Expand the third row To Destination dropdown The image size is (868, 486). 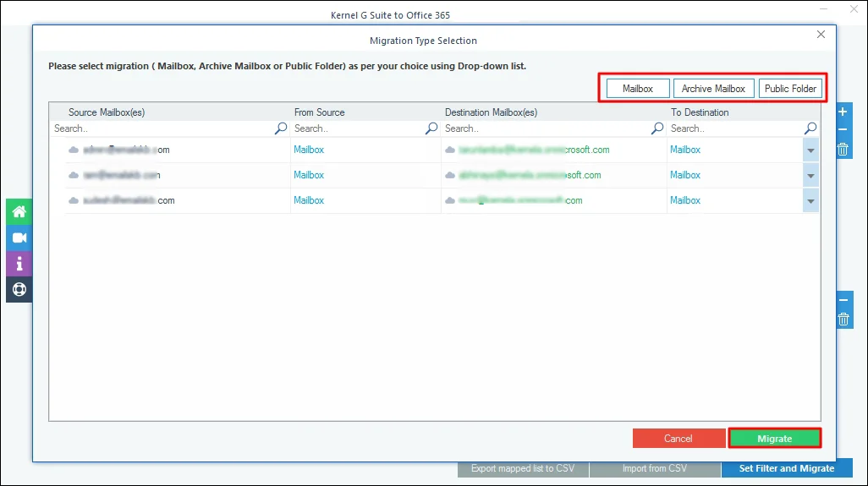click(x=810, y=201)
